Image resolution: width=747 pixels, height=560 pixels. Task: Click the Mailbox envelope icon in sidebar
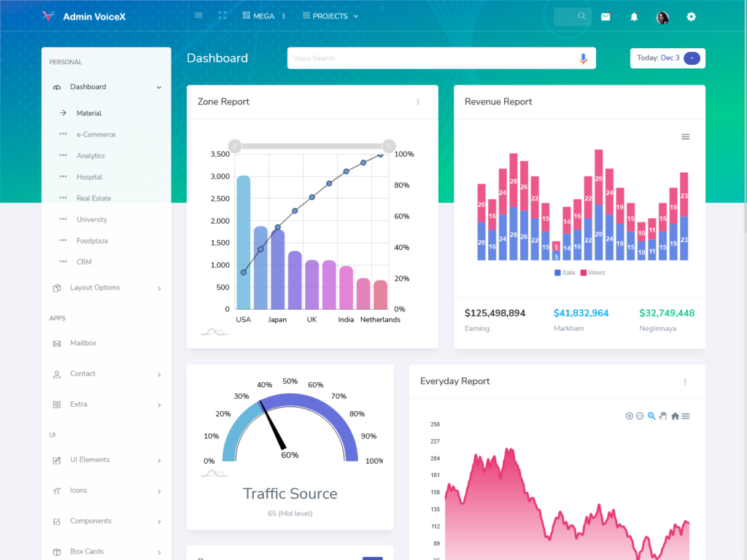pos(57,343)
